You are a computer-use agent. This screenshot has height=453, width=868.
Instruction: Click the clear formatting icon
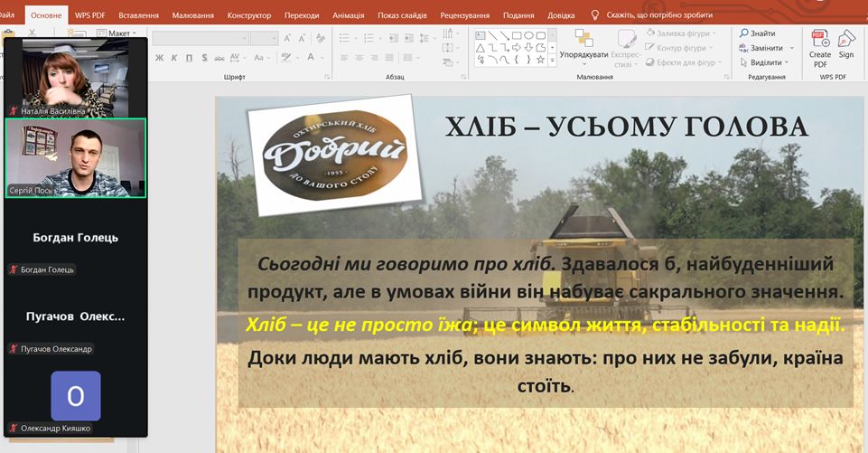pos(320,38)
